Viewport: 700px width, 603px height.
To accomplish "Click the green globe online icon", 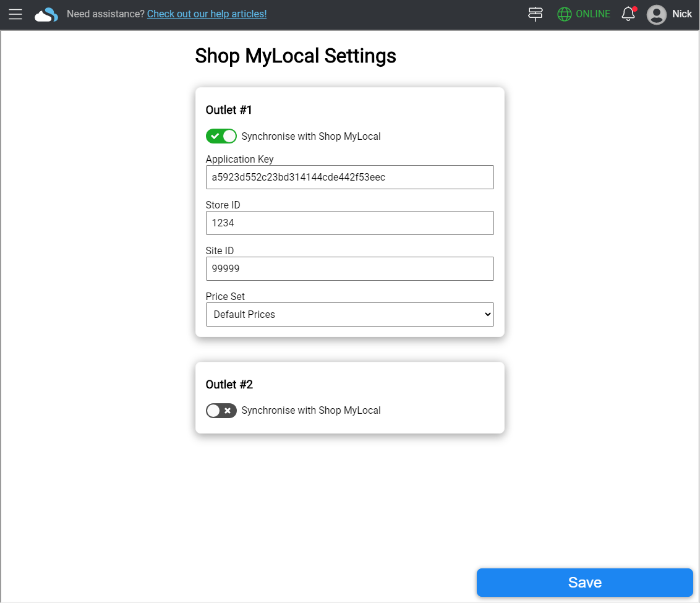I will coord(565,14).
